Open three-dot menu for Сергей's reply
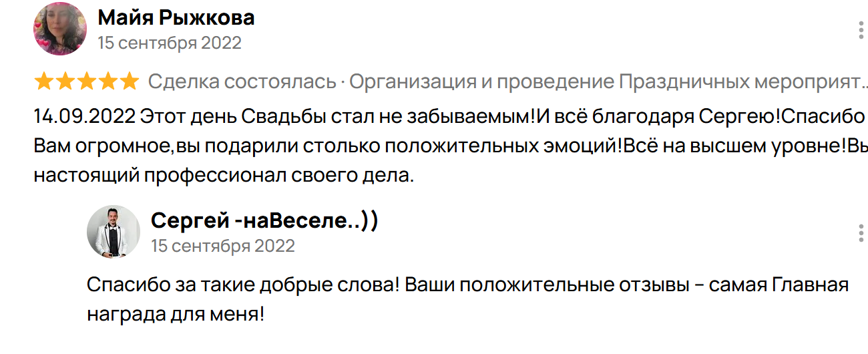The image size is (868, 354). [x=861, y=233]
